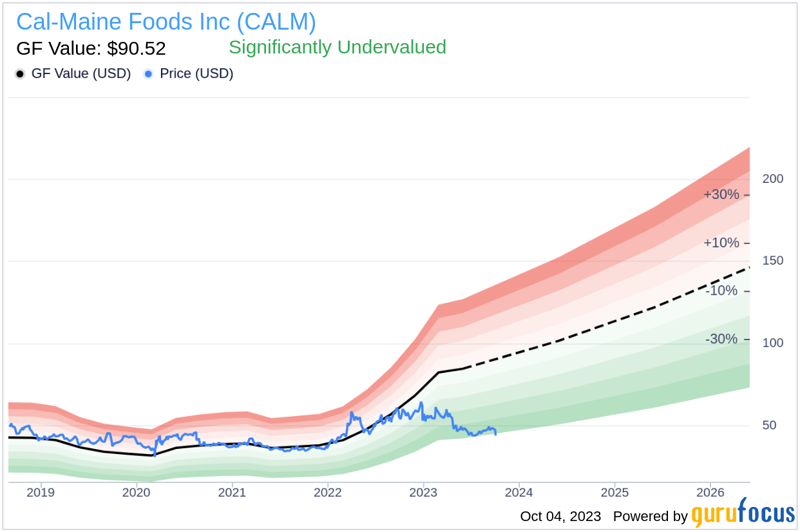
Task: Click the black GF Value legend dot
Action: coord(20,74)
